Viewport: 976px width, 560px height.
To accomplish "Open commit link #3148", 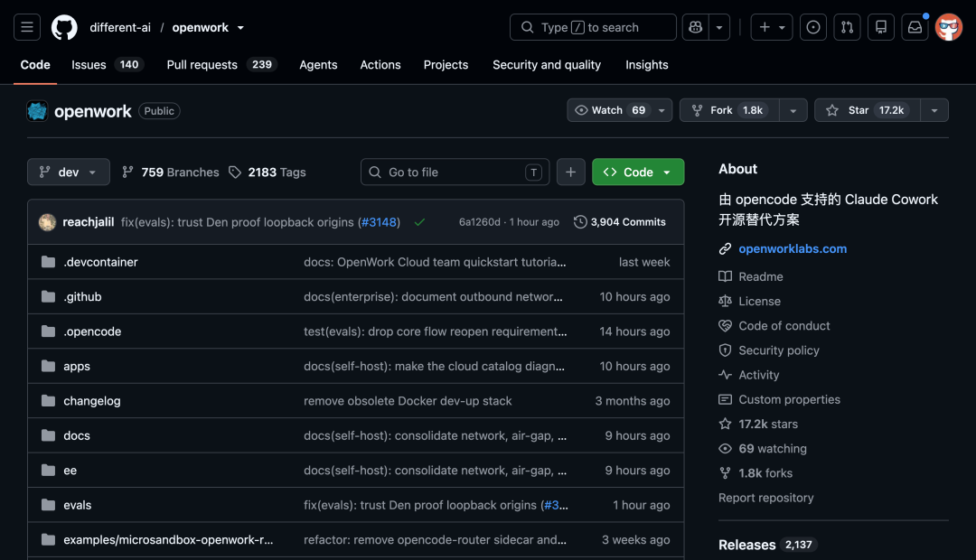I will click(379, 222).
